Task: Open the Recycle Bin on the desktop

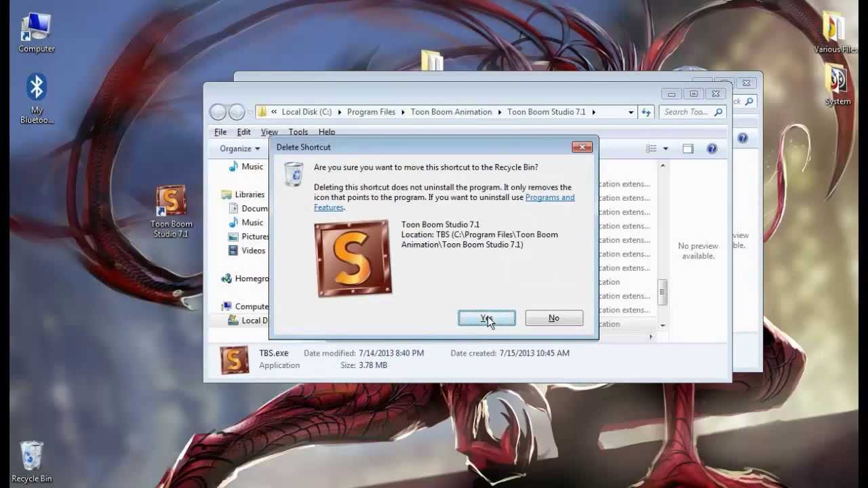Action: click(31, 462)
